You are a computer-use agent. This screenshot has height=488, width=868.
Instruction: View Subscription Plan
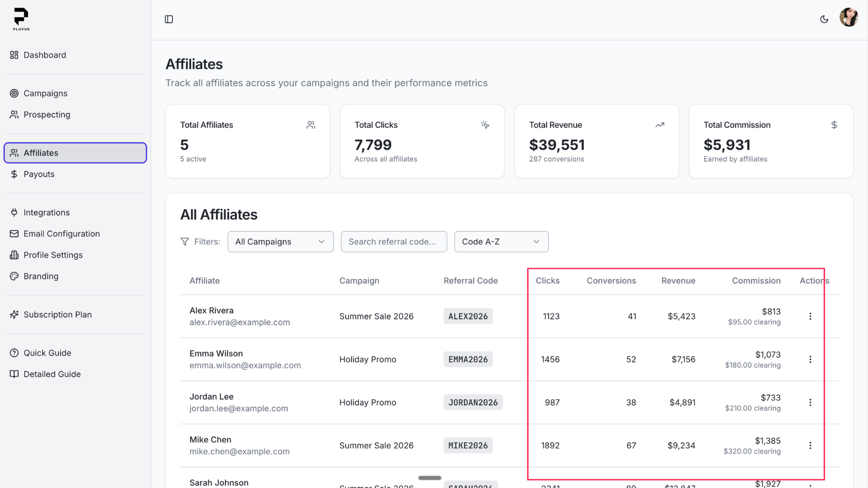click(75, 315)
